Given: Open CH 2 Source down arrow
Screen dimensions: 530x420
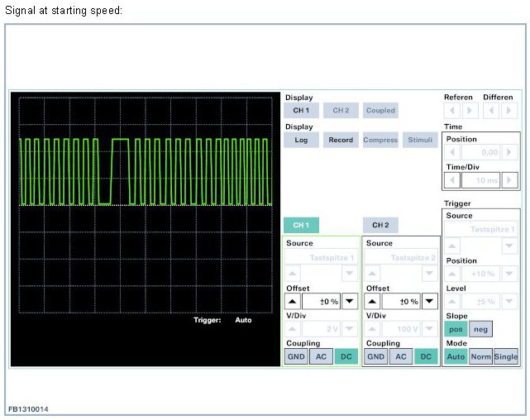Looking at the screenshot, I should 430,273.
